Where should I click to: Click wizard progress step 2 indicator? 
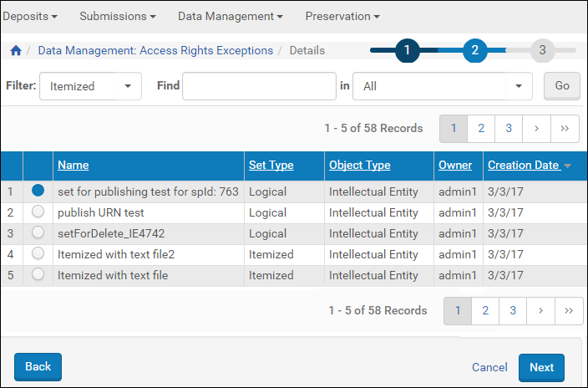474,50
